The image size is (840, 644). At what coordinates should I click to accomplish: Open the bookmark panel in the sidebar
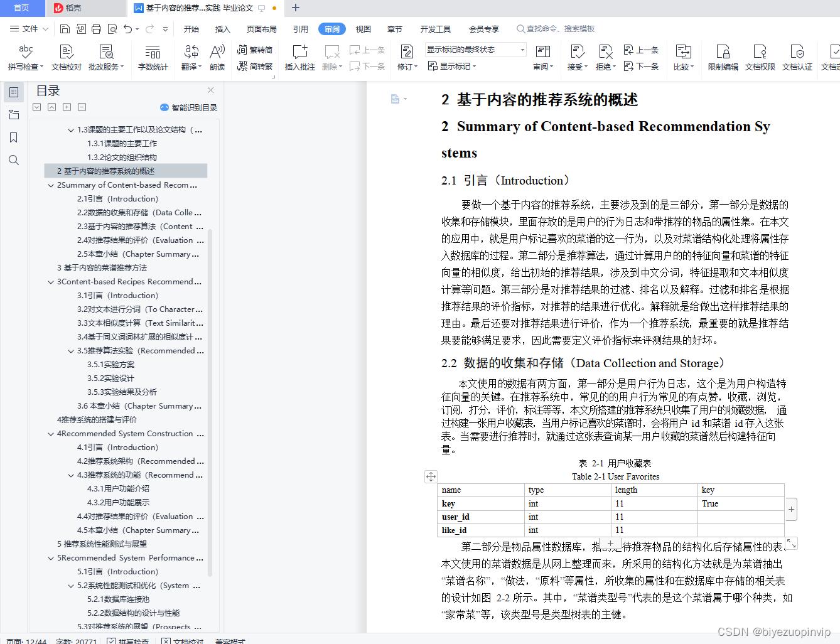coord(14,137)
